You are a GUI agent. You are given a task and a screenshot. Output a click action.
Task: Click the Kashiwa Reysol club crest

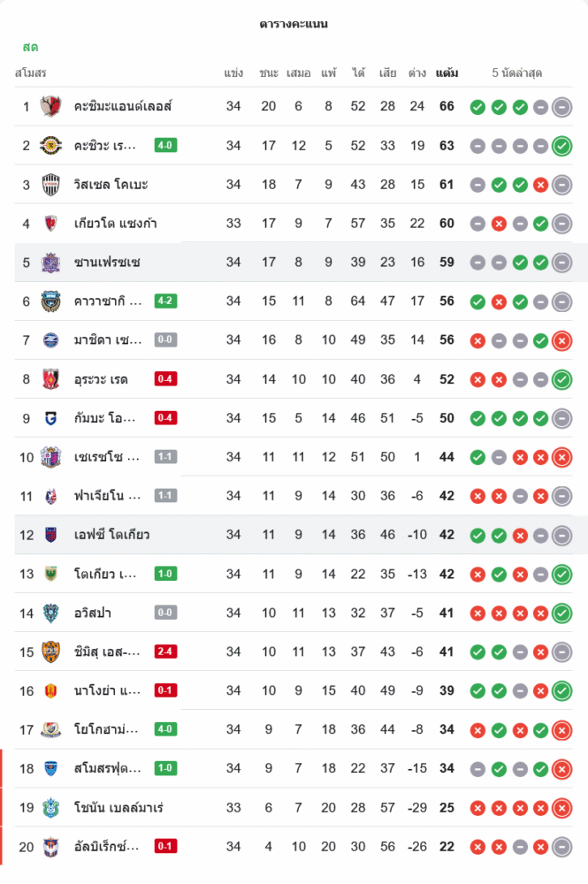[50, 146]
